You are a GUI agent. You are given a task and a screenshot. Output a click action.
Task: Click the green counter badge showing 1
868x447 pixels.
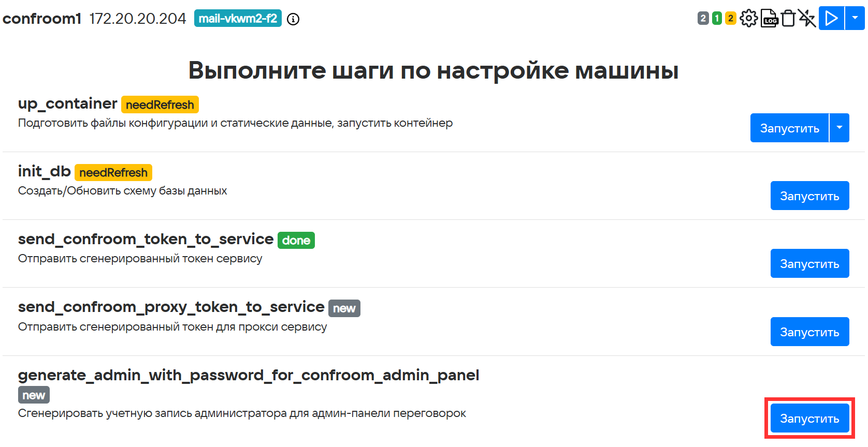click(x=717, y=19)
